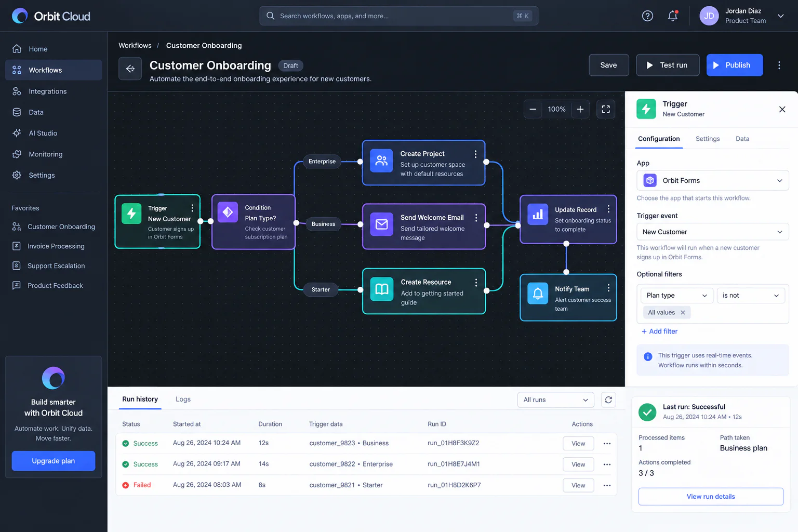The image size is (798, 532).
Task: Open the Create Resource node menu
Action: 476,283
